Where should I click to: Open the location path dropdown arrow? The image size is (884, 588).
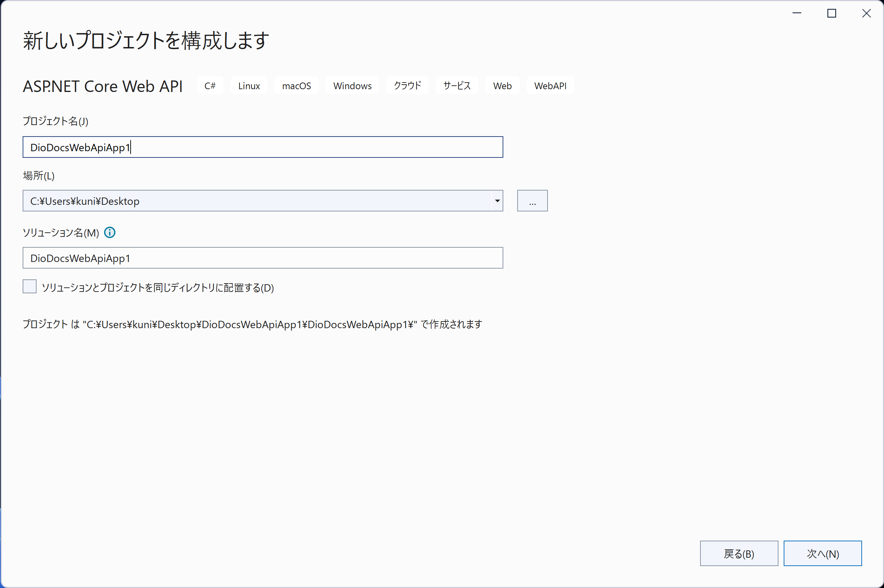click(497, 201)
